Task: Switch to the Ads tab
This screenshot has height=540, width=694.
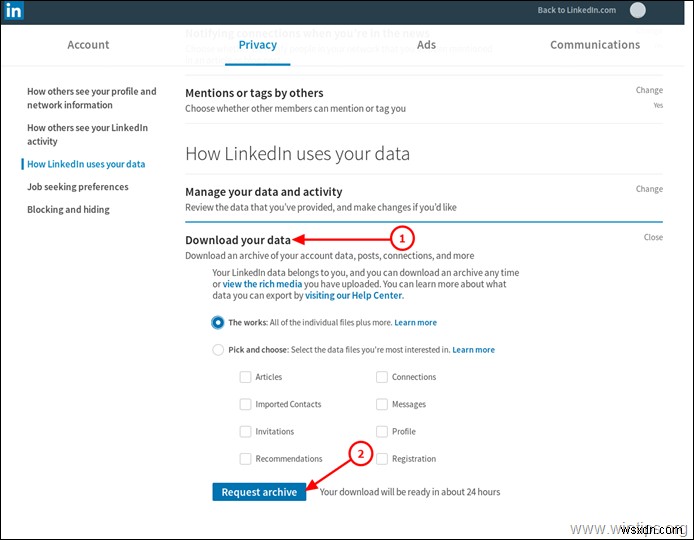Action: [426, 45]
